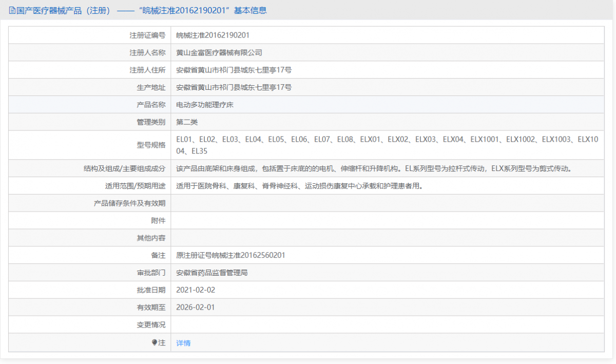
Task: Click the 产品储存条件及有效期 label
Action: tap(129, 203)
